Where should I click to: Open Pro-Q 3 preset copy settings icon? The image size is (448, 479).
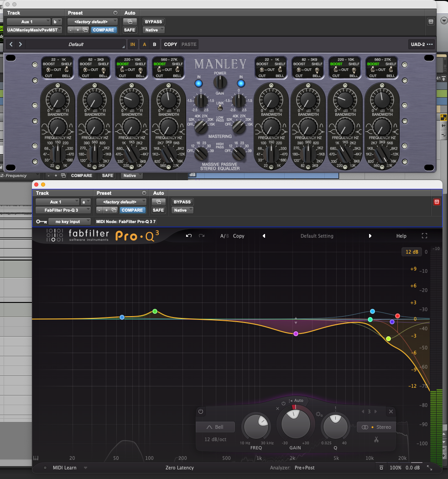(x=114, y=210)
